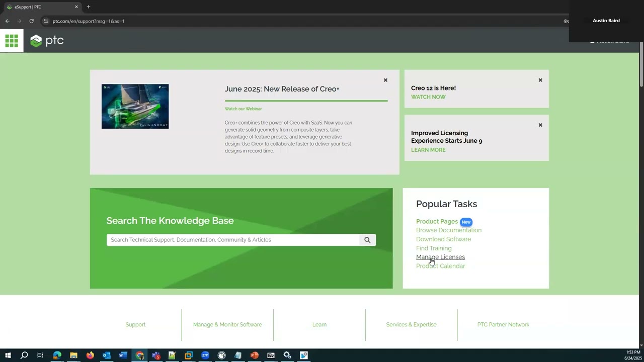Open Windows taskbar search

coord(24,355)
